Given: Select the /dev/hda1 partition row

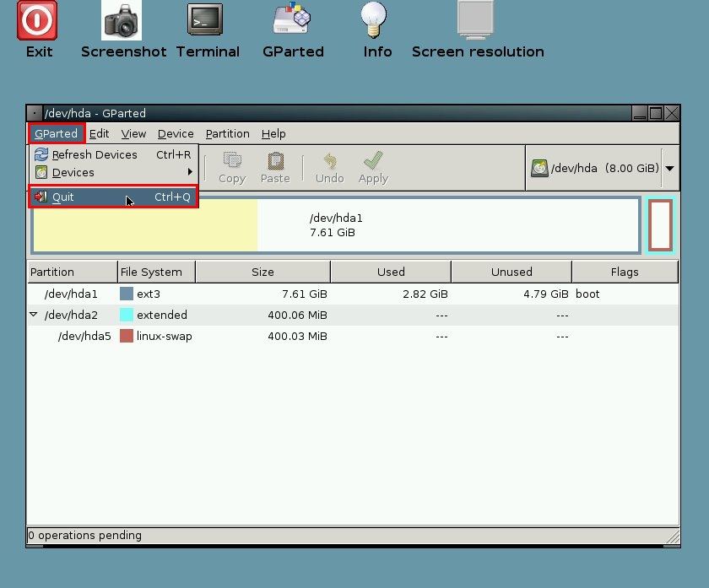Looking at the screenshot, I should [x=353, y=294].
